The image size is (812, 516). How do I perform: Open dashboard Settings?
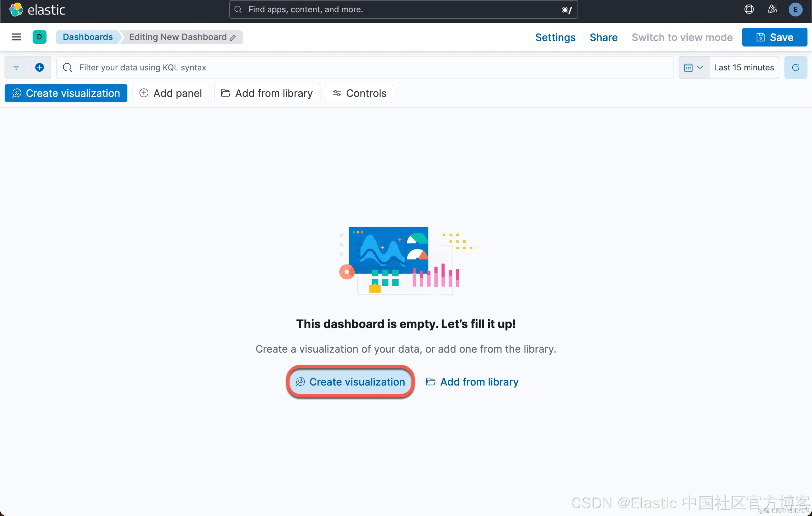tap(555, 37)
